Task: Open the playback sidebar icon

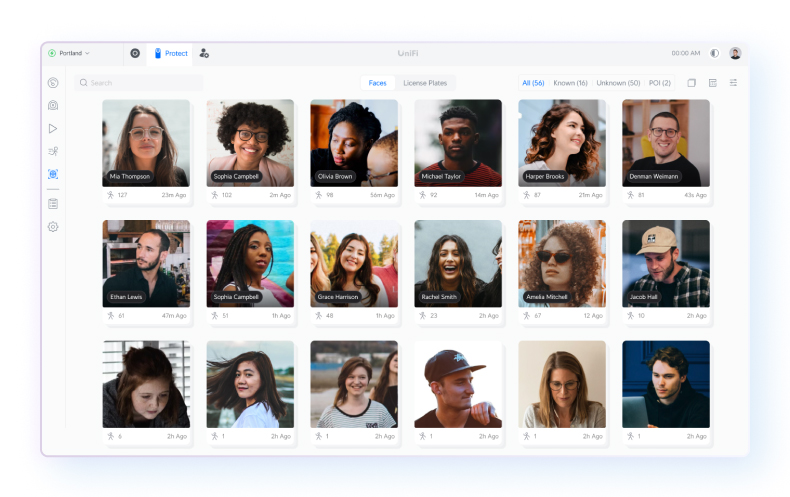Action: [53, 129]
